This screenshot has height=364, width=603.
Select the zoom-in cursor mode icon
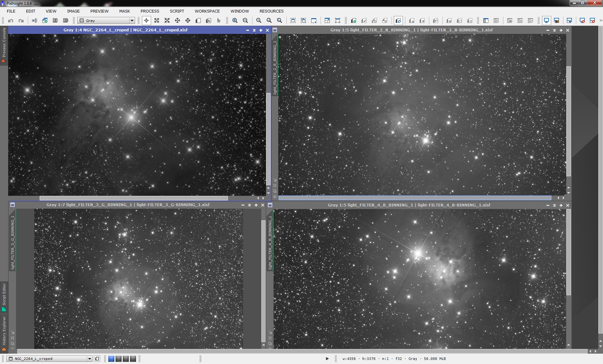point(157,21)
